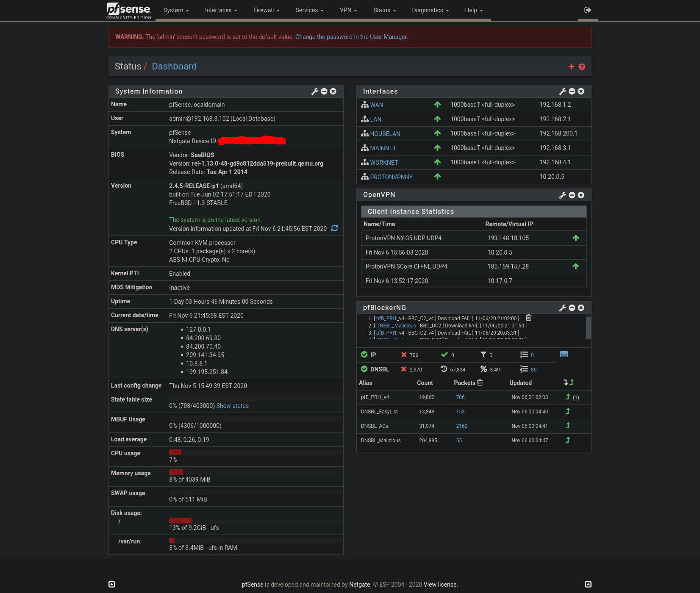Click the DNSBL percent icon
Screen dimensions: 700x593
483,369
